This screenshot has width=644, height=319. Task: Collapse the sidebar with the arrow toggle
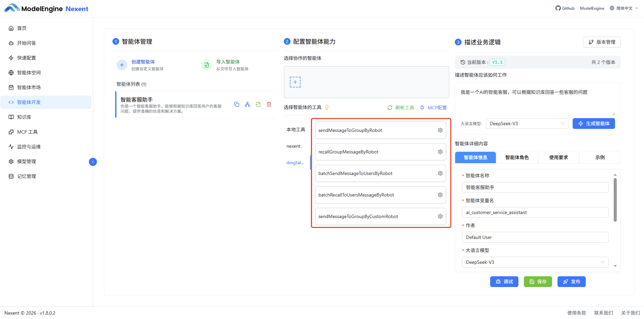(x=93, y=162)
